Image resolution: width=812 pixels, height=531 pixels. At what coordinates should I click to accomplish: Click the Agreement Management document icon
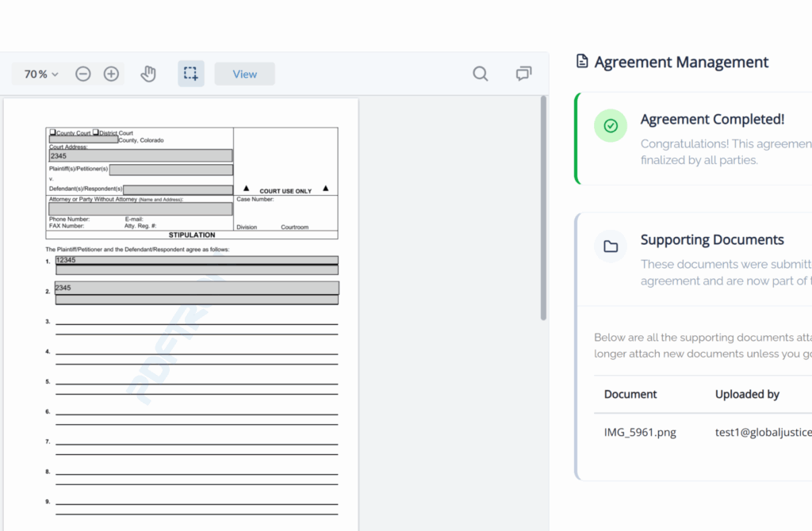(582, 62)
